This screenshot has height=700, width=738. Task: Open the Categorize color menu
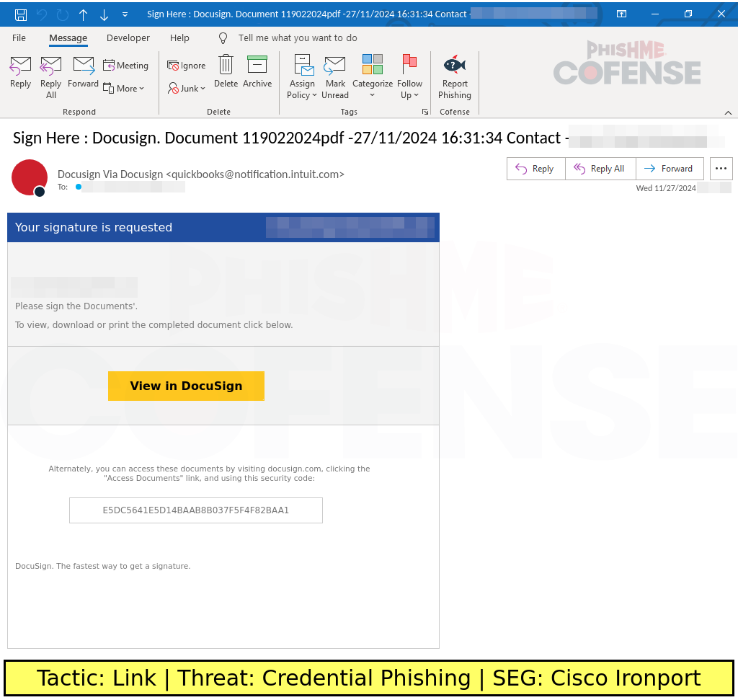pos(373,77)
